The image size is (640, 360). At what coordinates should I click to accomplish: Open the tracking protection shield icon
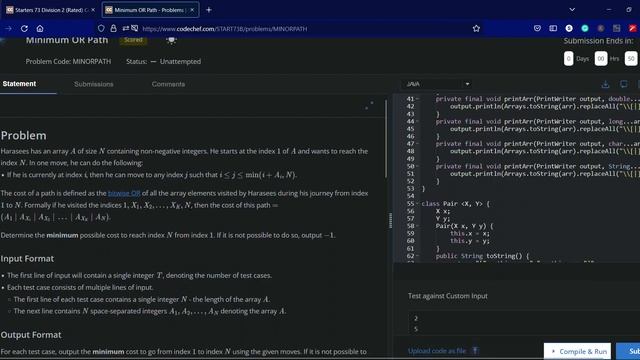click(x=101, y=29)
